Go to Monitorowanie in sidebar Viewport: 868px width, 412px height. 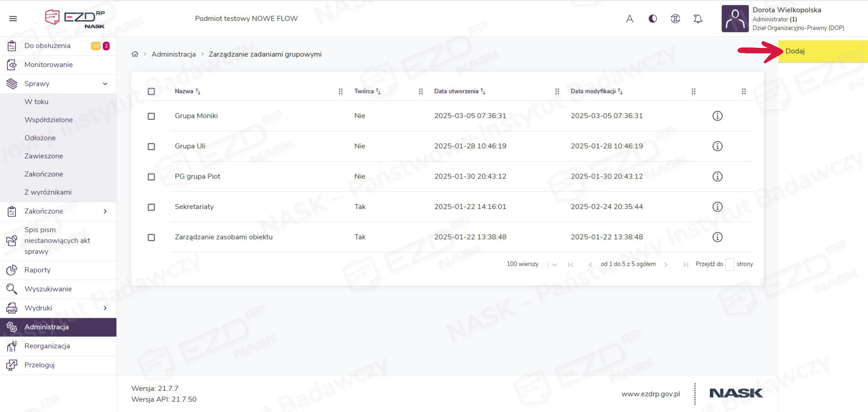pyautogui.click(x=48, y=65)
